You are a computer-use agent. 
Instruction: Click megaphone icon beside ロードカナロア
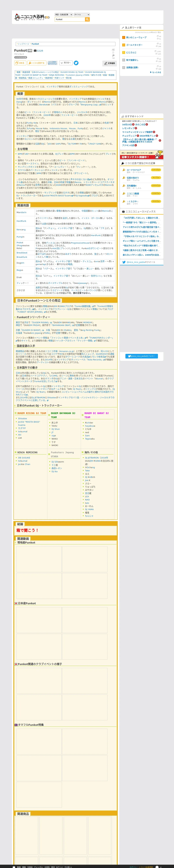(x=124, y=170)
